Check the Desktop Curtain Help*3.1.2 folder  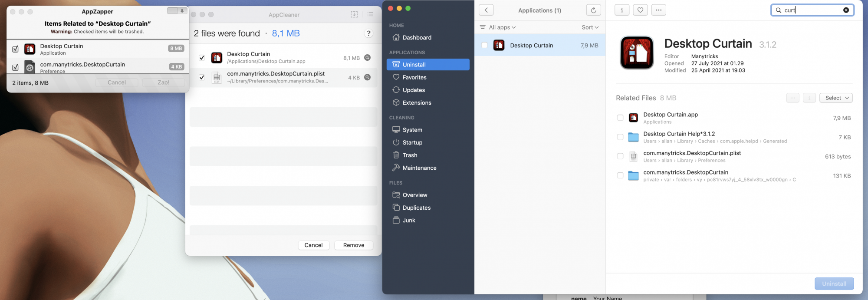coord(620,137)
